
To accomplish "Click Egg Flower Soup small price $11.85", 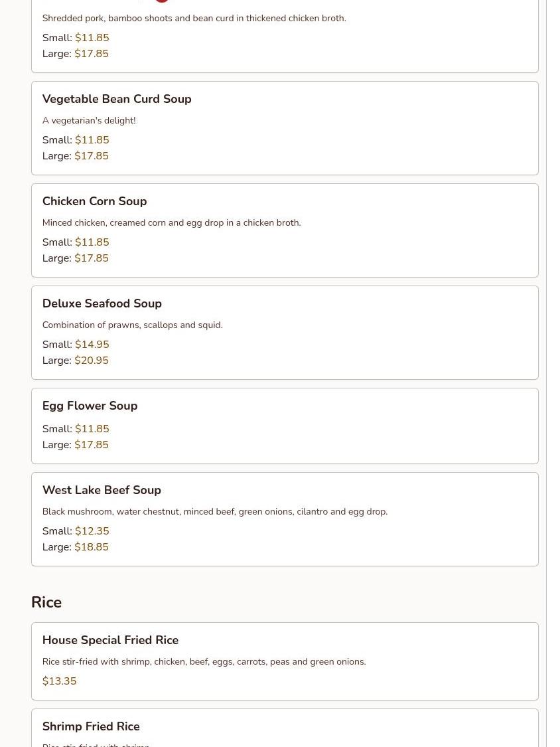I will coord(92,429).
